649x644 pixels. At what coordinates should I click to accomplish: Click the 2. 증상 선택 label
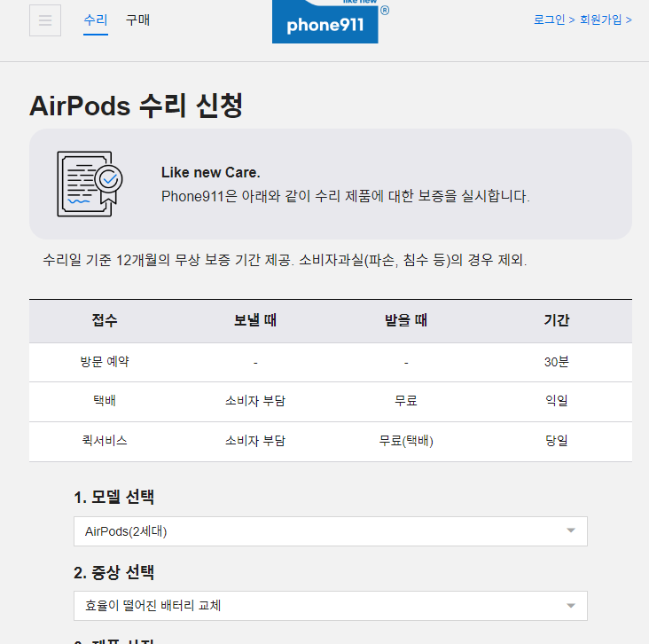click(113, 572)
